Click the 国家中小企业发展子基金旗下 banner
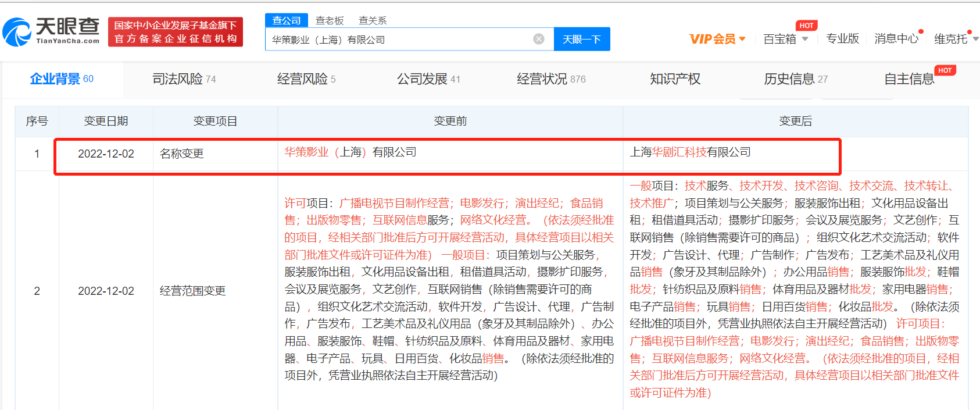This screenshot has height=410, width=980. point(176,32)
